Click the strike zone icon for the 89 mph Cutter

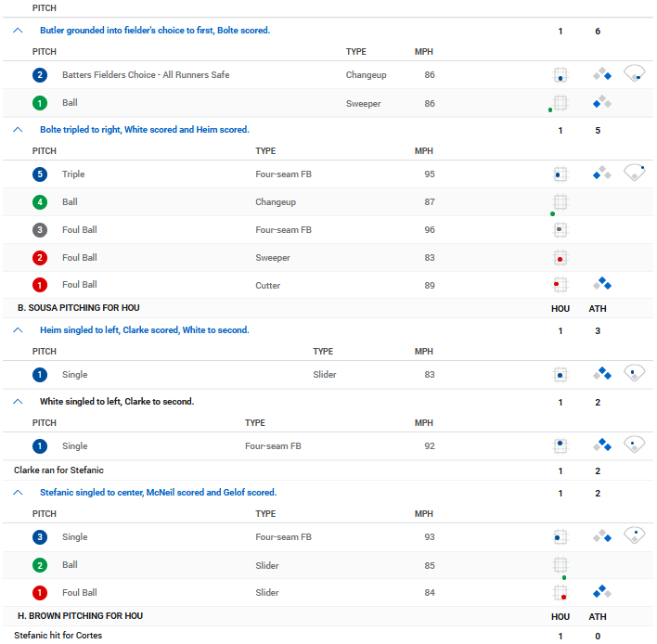[x=560, y=285]
